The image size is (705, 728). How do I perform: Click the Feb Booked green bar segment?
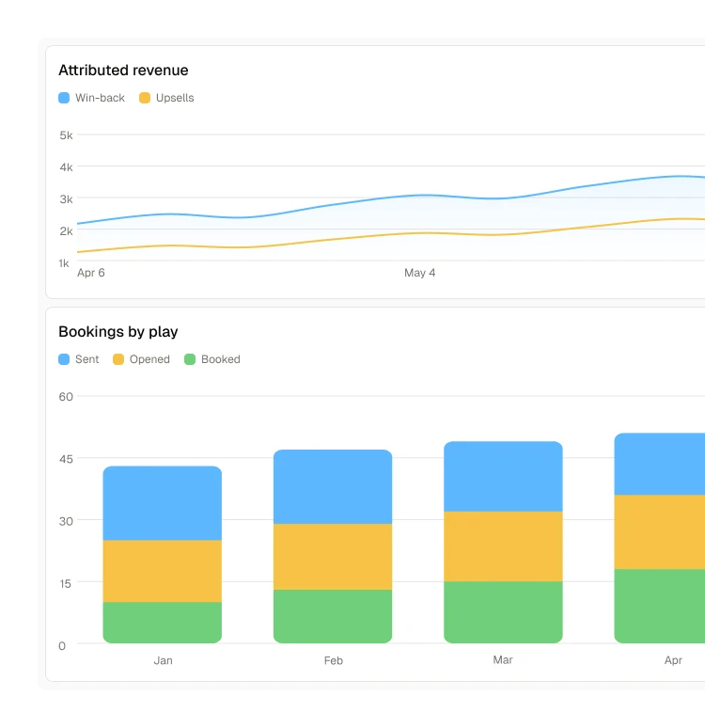pos(333,616)
